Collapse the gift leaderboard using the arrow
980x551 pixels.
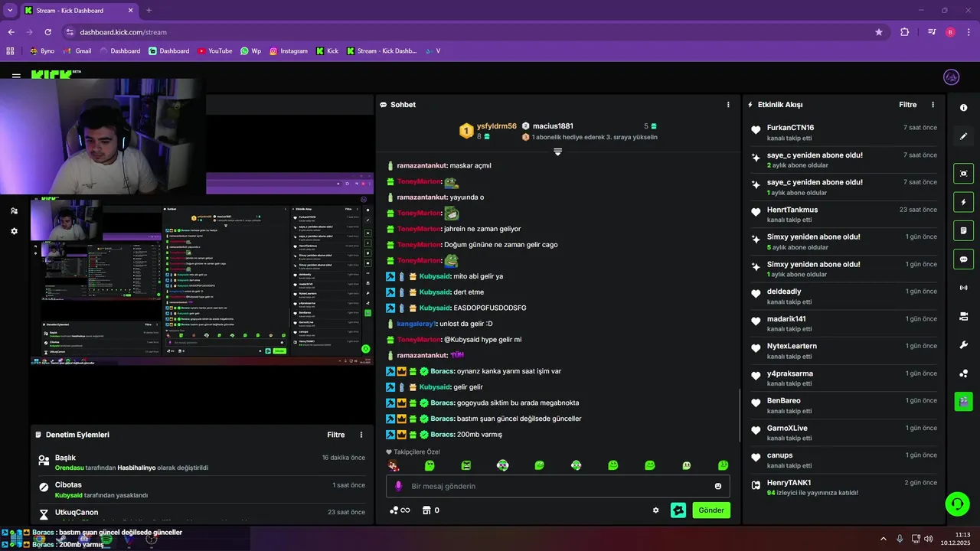pos(557,152)
